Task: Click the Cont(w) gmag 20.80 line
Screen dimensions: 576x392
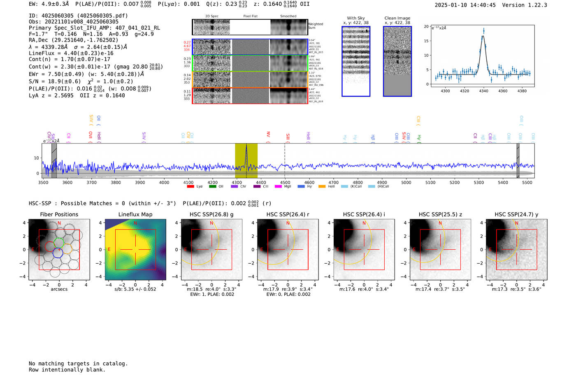Action: click(x=96, y=66)
